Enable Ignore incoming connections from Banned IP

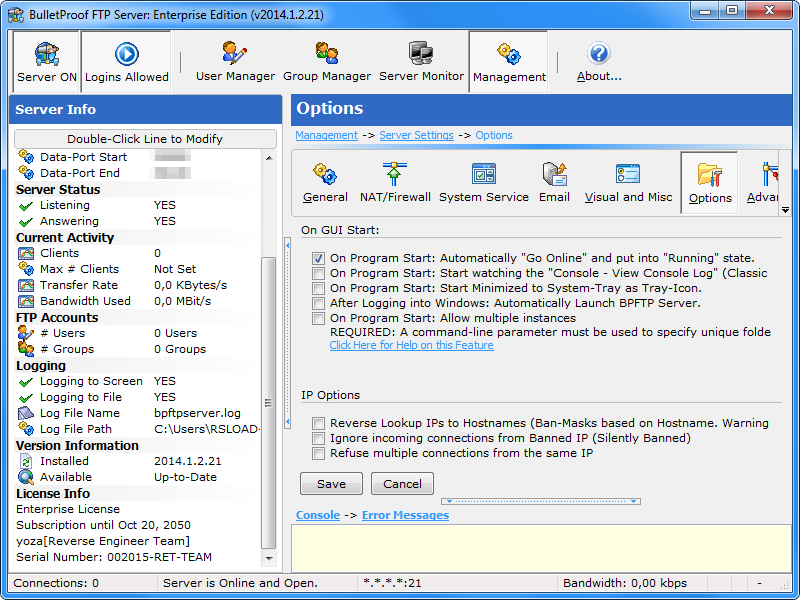coord(318,438)
